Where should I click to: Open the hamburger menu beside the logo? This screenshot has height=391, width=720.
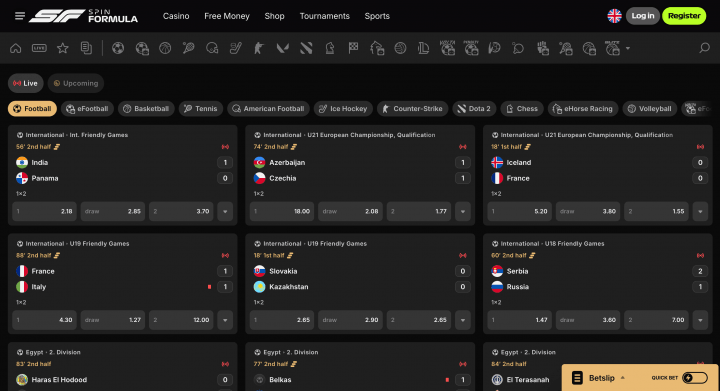tap(20, 16)
